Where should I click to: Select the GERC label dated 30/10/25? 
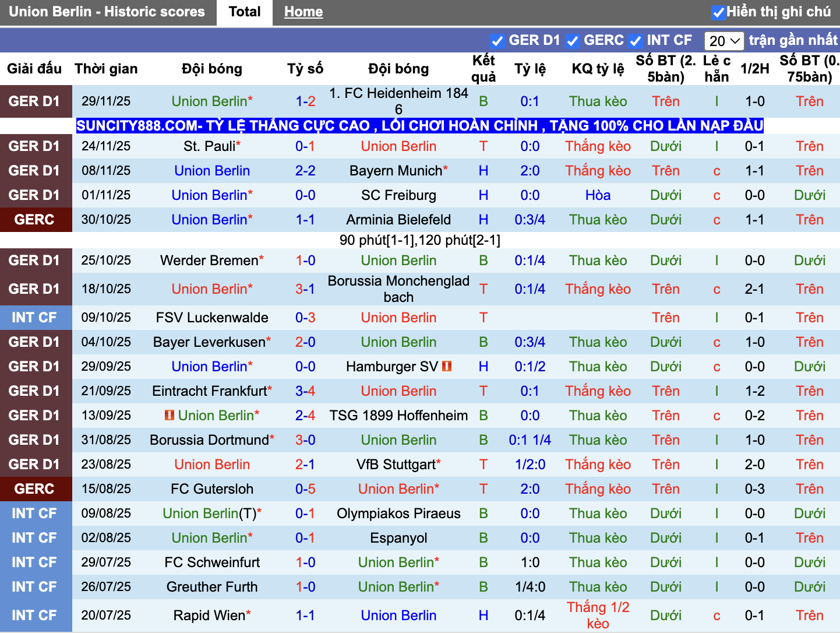34,220
